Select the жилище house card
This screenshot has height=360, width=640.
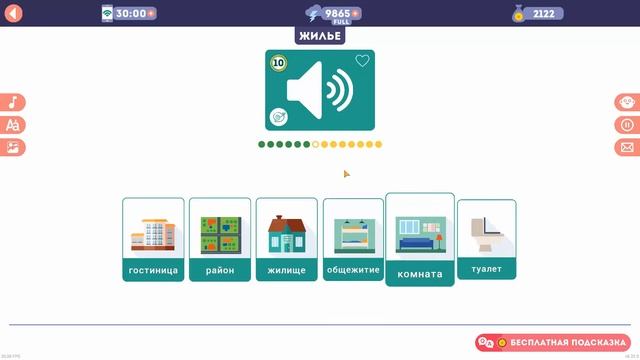(287, 240)
